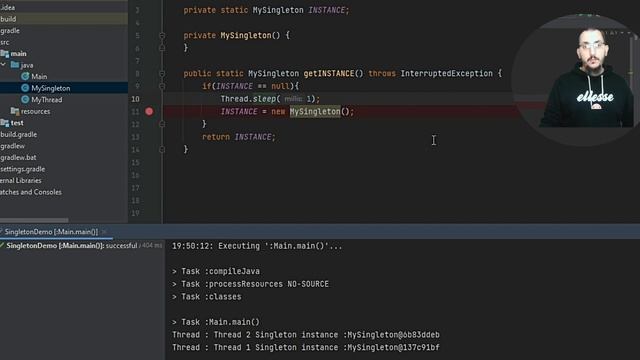Select the java source folder
The height and width of the screenshot is (360, 640).
[x=27, y=65]
